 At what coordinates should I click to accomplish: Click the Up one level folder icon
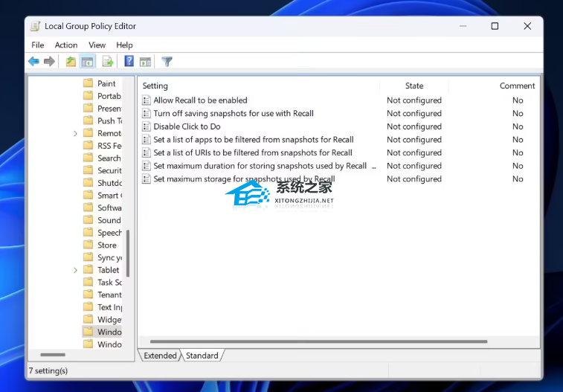[71, 62]
